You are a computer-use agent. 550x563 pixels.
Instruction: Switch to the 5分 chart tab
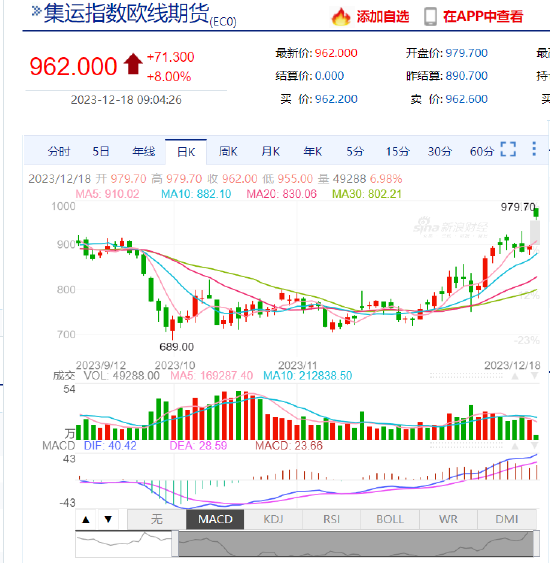coord(355,152)
